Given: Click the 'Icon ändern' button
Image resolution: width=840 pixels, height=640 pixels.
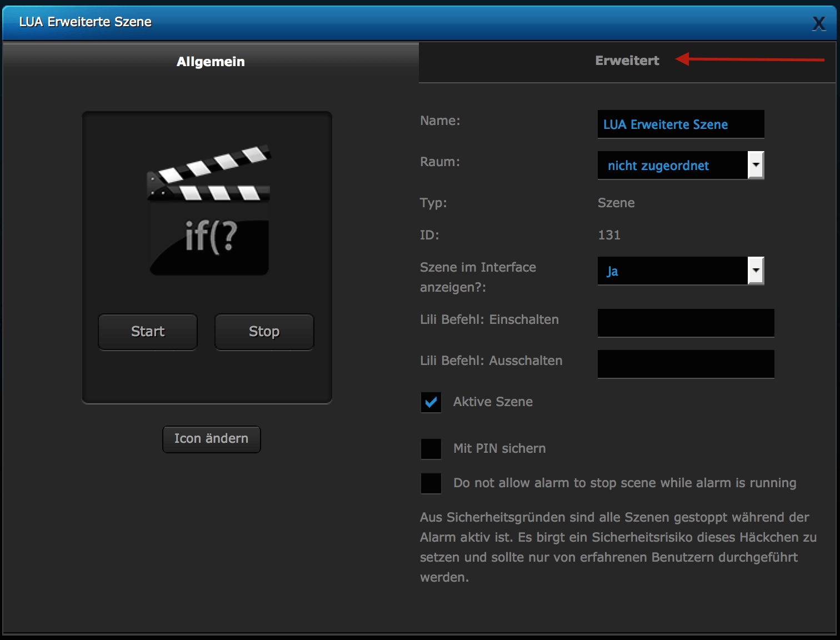Looking at the screenshot, I should [x=211, y=439].
